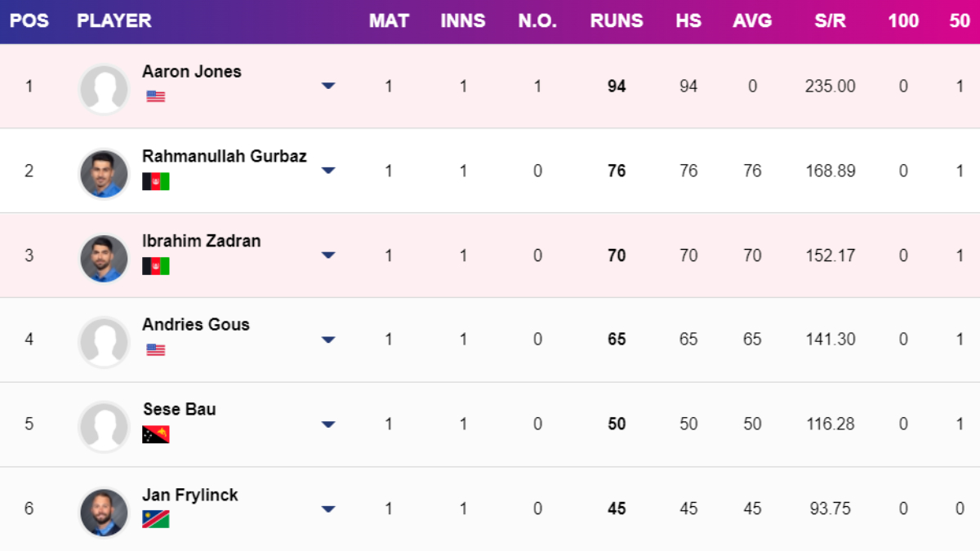Expand Aaron Jones's row details arrow
Image resolution: width=980 pixels, height=551 pixels.
328,86
